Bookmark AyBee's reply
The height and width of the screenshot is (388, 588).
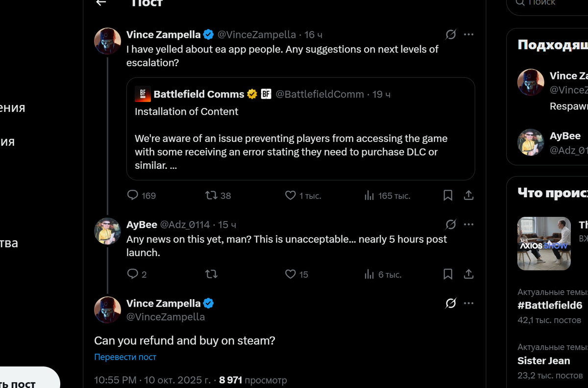pyautogui.click(x=448, y=274)
